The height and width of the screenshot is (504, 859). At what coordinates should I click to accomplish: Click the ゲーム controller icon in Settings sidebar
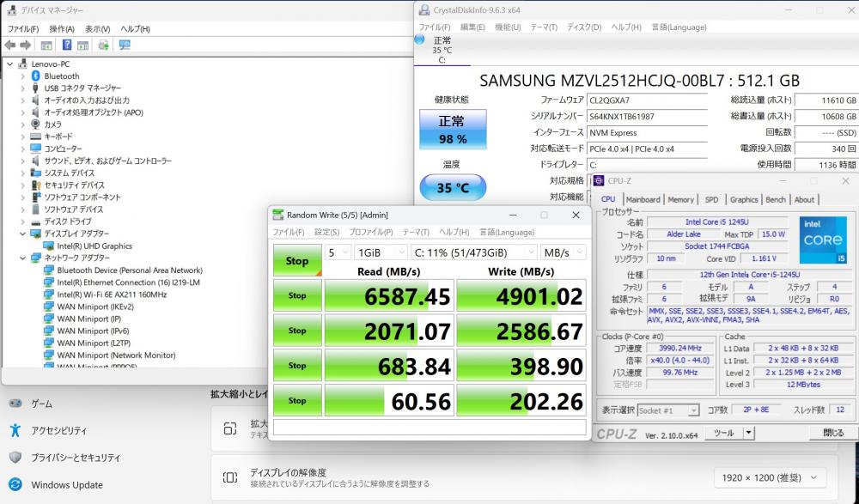15,404
